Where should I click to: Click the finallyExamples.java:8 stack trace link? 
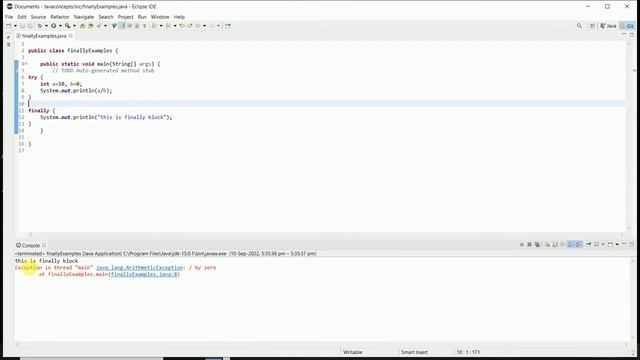pyautogui.click(x=144, y=274)
